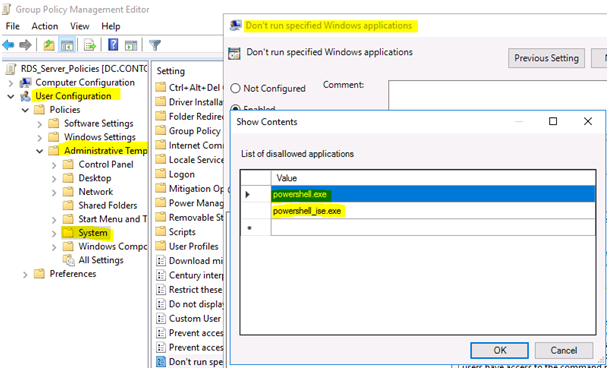Open the Action menu
Image resolution: width=609 pixels, height=370 pixels.
coord(45,26)
